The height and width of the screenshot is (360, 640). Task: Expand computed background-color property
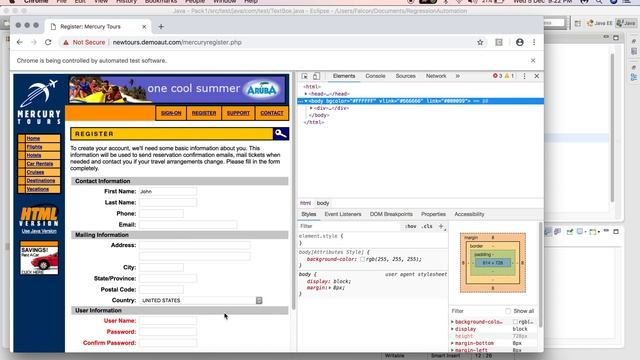pyautogui.click(x=452, y=322)
